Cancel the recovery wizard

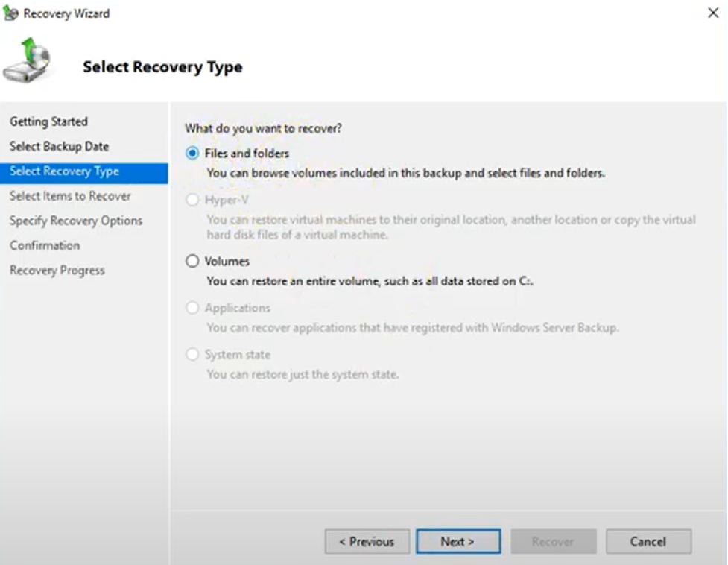[x=648, y=542]
